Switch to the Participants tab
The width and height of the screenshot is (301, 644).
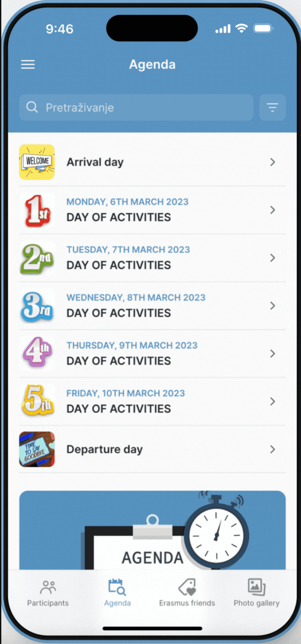(x=48, y=593)
